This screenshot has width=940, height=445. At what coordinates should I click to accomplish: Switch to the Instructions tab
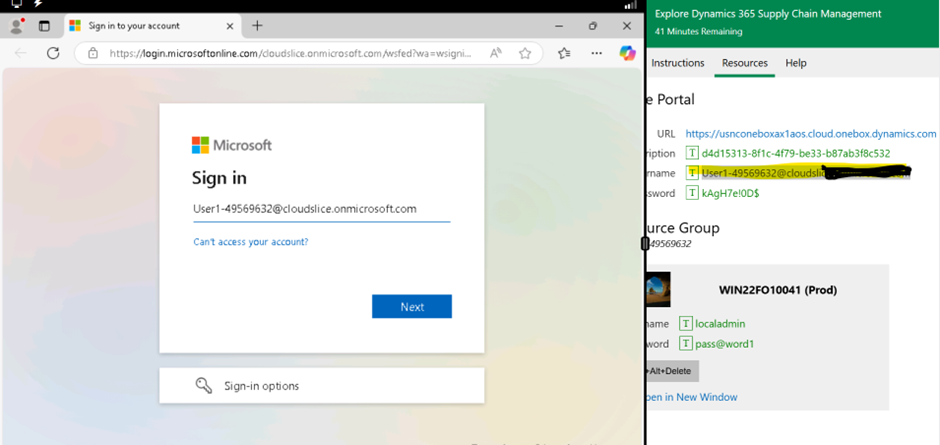[x=677, y=63]
